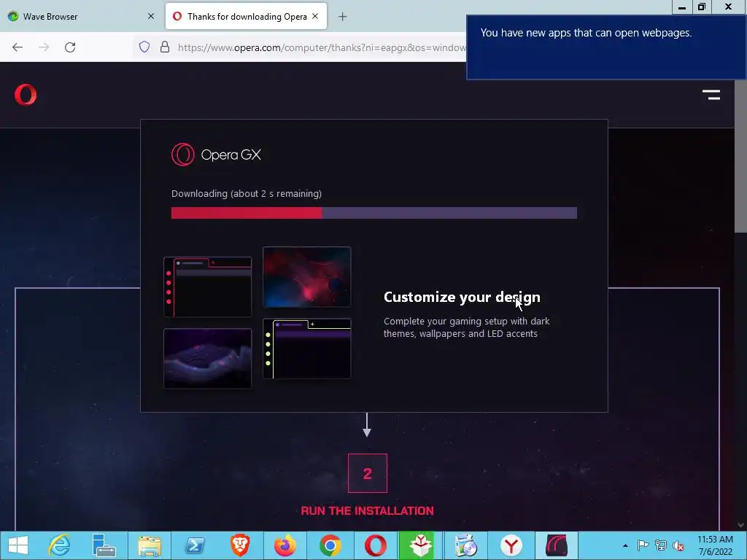Viewport: 747px width, 560px height.
Task: Click the Customize your design heading
Action: coord(462,297)
